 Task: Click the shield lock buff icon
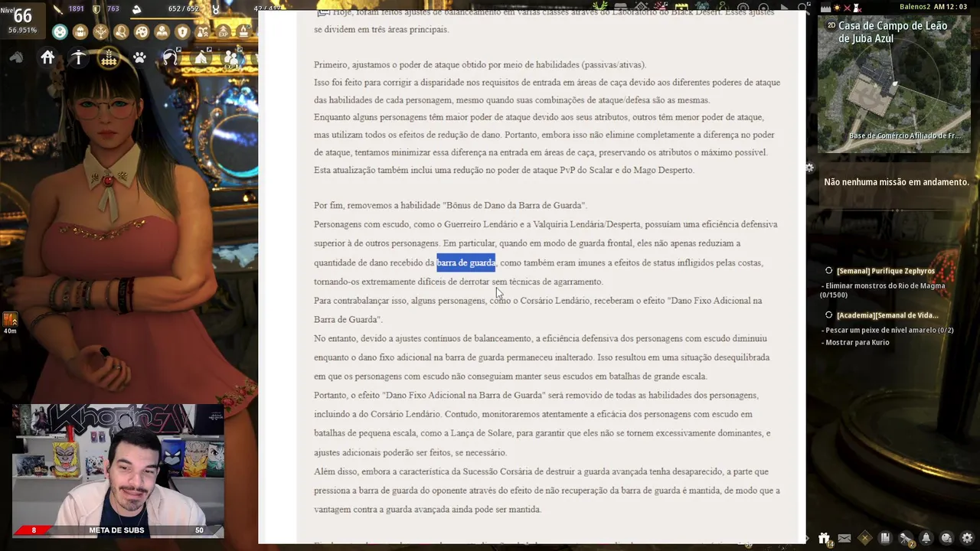[x=182, y=32]
